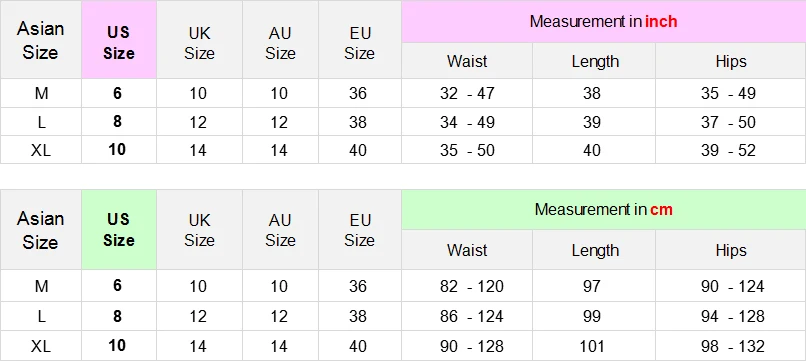Click the green US Size header cell

pyautogui.click(x=119, y=229)
